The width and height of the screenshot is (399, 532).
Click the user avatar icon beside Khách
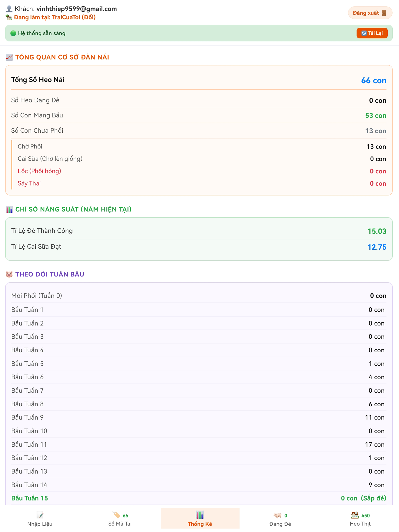[x=9, y=9]
